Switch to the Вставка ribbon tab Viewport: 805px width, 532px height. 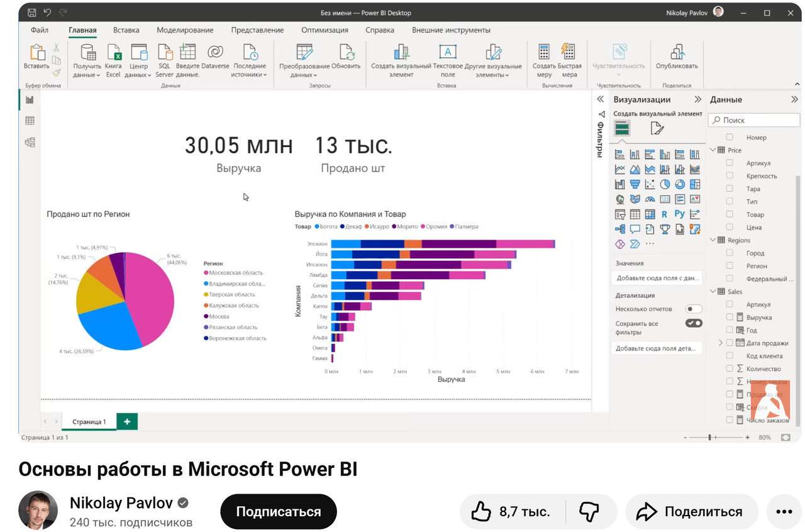click(126, 30)
